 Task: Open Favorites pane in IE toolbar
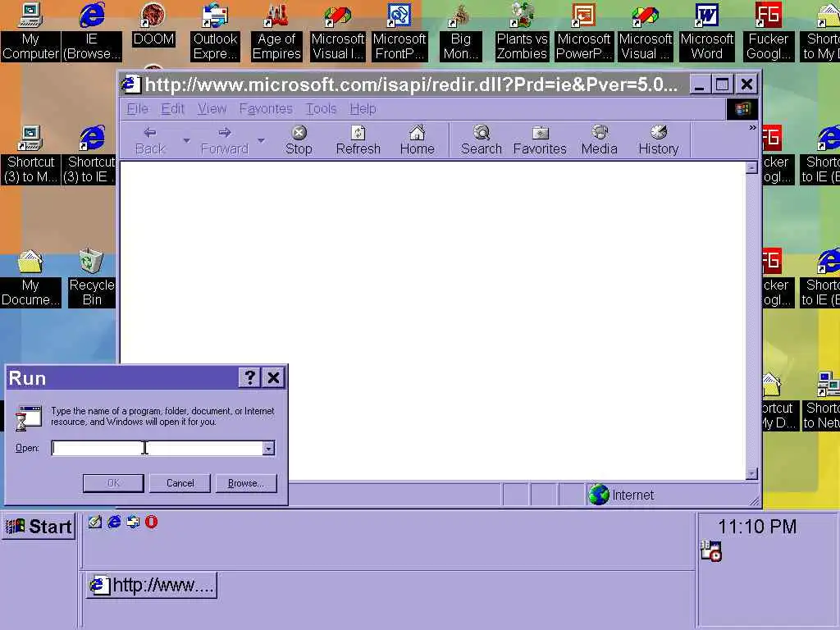pos(540,141)
